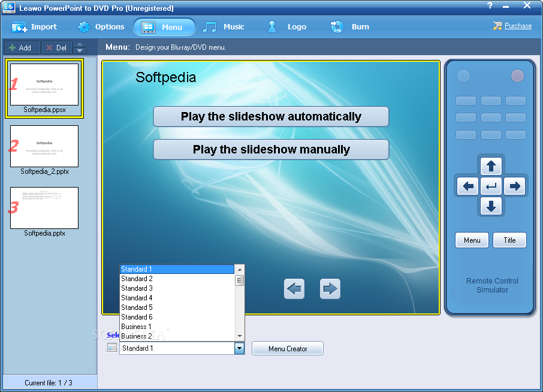Collapse the menu template dropdown arrow
The width and height of the screenshot is (543, 392).
coord(239,348)
